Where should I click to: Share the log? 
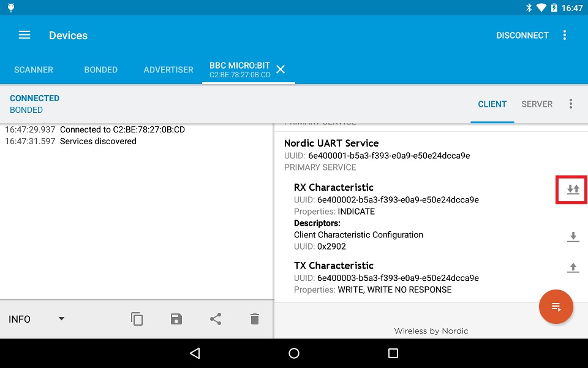[216, 319]
